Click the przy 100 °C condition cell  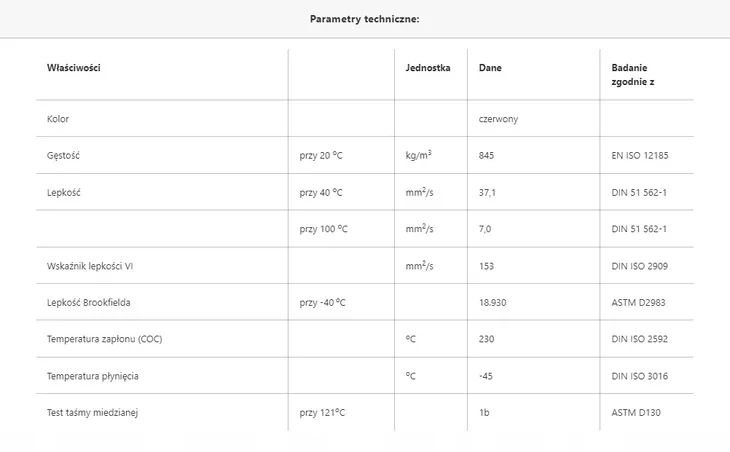(x=323, y=229)
